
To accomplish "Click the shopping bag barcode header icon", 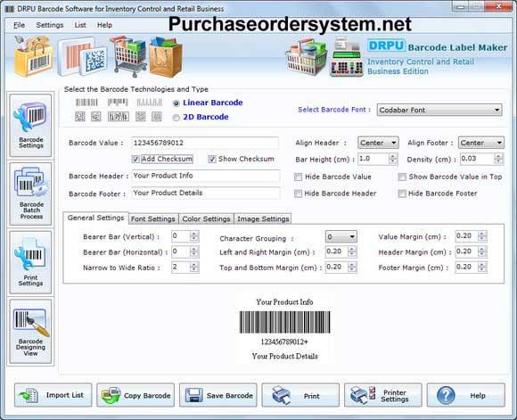I will tap(33, 56).
